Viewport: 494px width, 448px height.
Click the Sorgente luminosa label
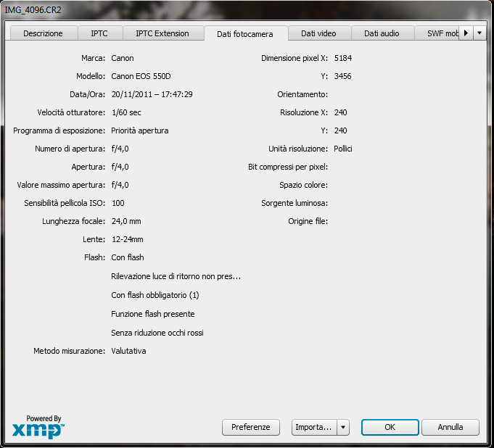pyautogui.click(x=295, y=204)
